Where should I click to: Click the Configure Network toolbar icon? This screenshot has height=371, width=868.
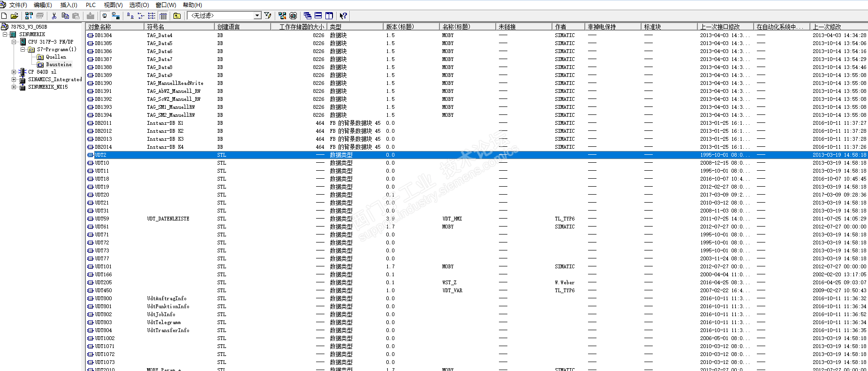(x=282, y=15)
